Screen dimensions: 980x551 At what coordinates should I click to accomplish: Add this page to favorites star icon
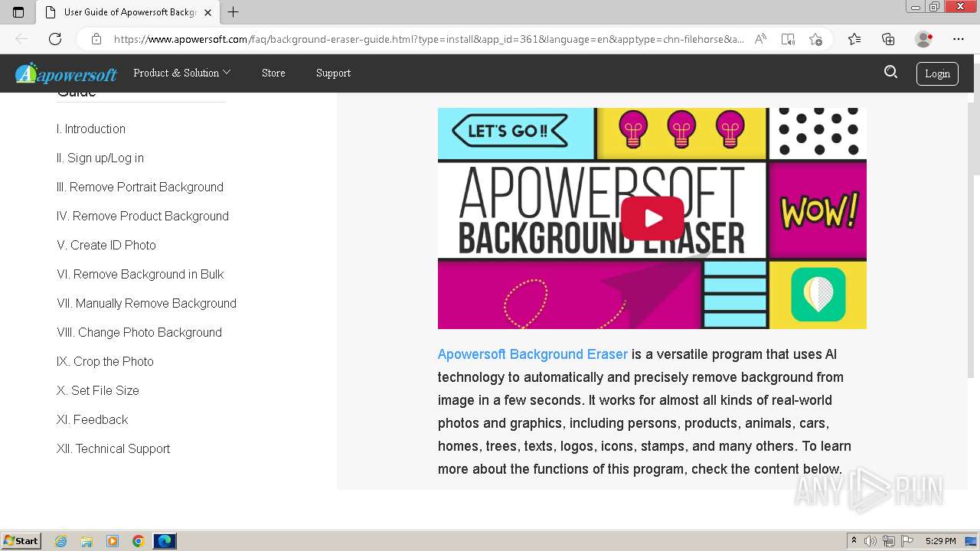tap(815, 39)
